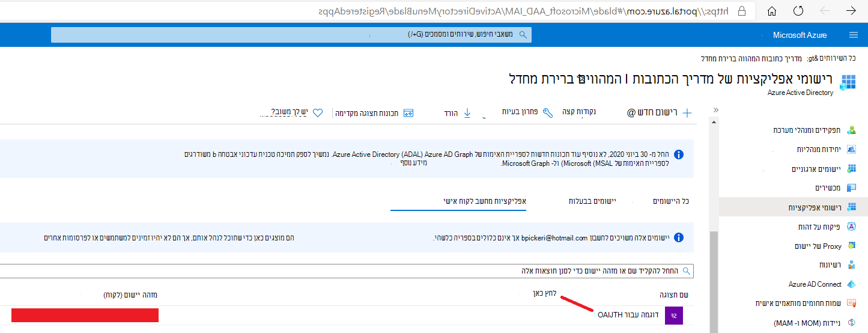Open the Azure portal hamburger menu

[x=854, y=35]
